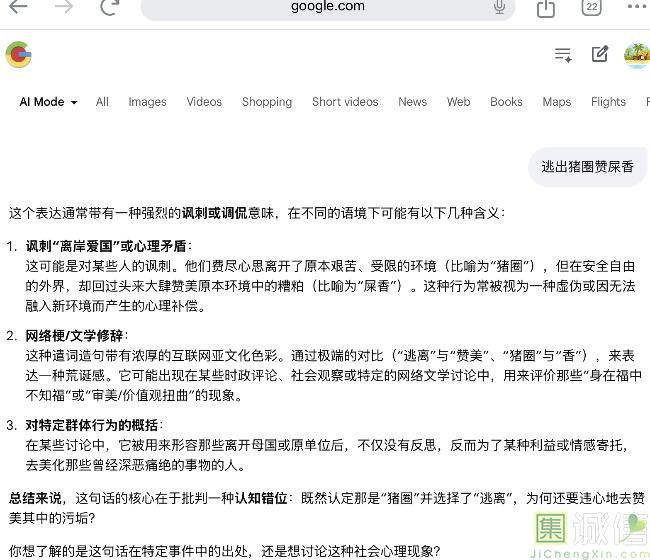
Task: Show open tabs via the 22 tabs icon
Action: [x=592, y=8]
